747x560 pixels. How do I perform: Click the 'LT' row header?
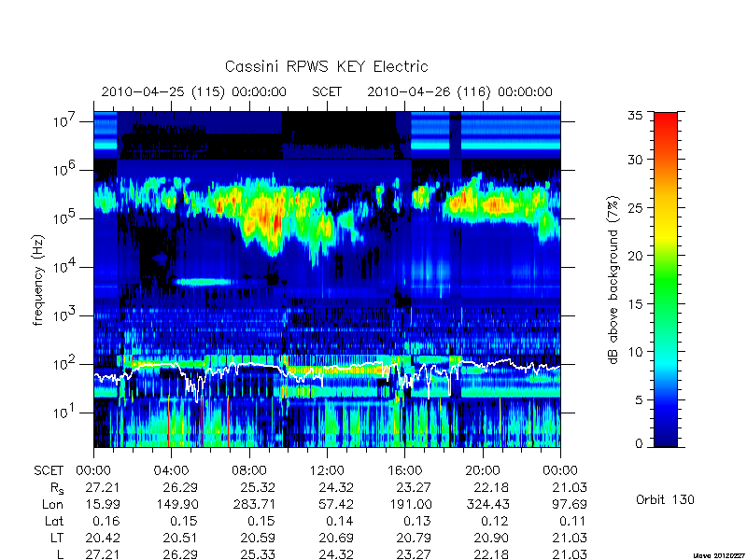click(57, 539)
